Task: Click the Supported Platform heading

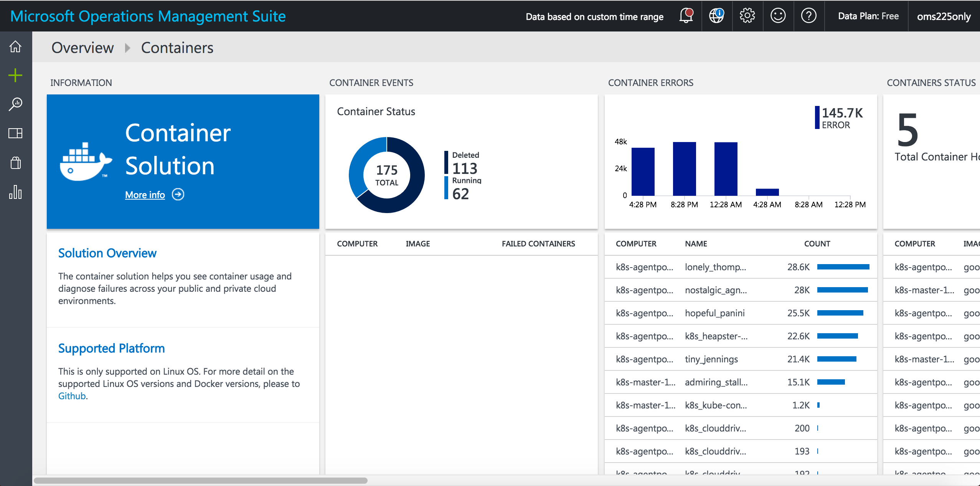Action: pyautogui.click(x=111, y=348)
